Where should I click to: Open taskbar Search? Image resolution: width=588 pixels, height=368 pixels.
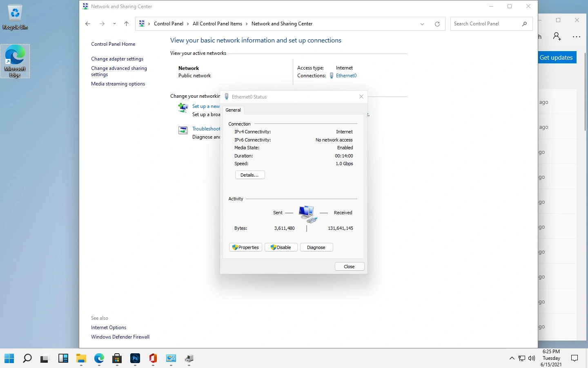pos(27,359)
